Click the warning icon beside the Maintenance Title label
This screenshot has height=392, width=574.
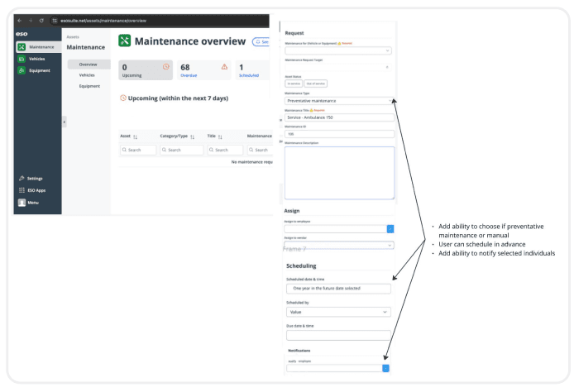point(312,110)
